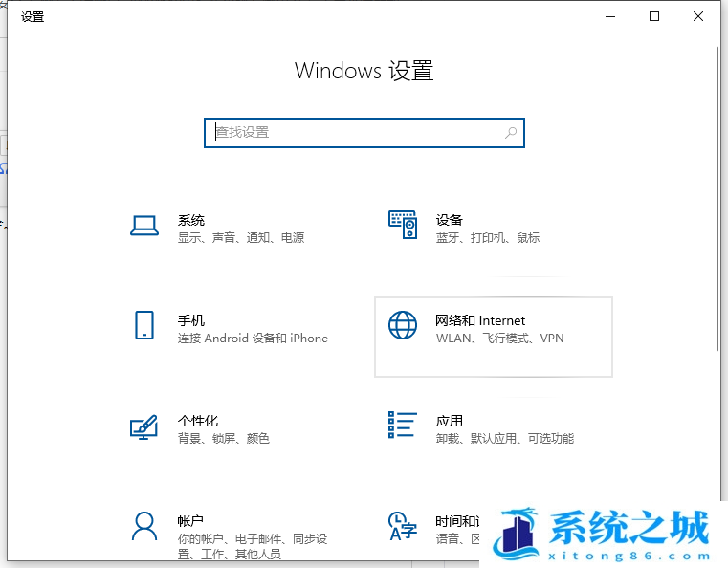Open the 设备 keyboard and speaker icon

403,225
